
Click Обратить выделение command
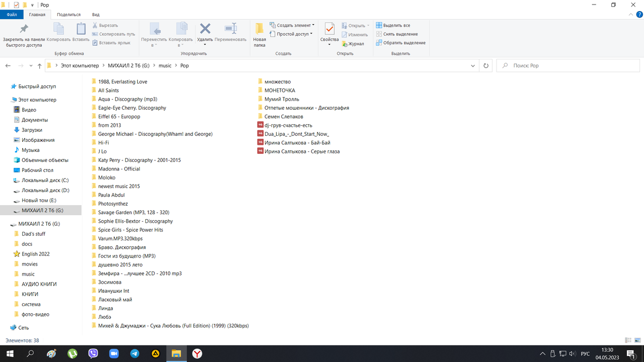[x=400, y=43]
